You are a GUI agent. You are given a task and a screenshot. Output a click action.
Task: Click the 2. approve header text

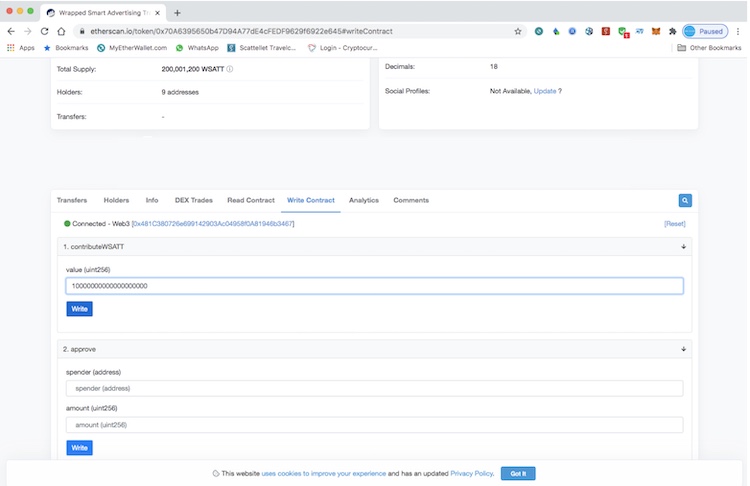[79, 349]
